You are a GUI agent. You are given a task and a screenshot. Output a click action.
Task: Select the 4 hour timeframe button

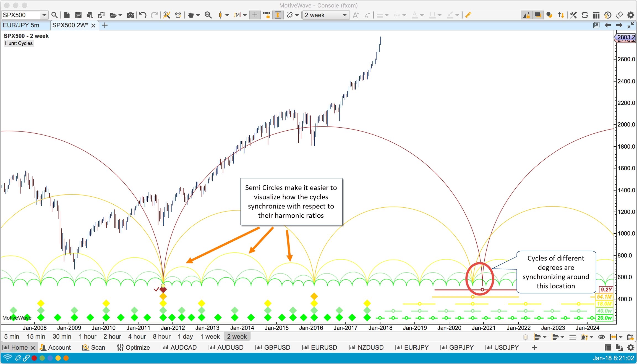point(137,337)
